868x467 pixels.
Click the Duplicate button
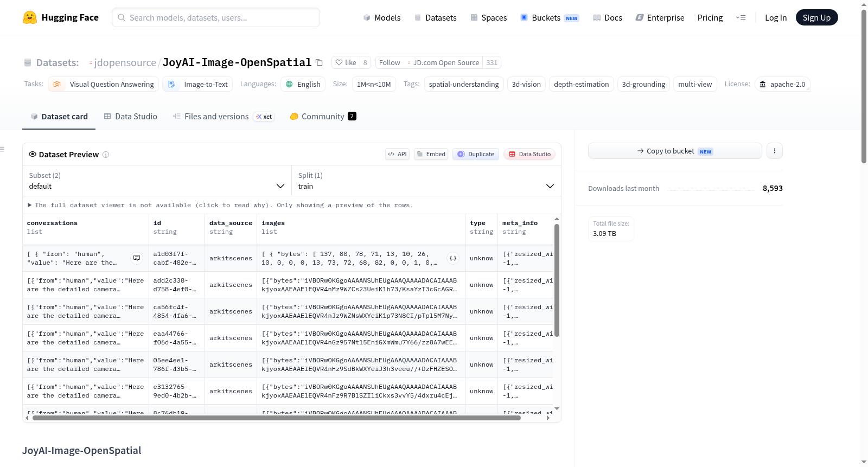(476, 154)
